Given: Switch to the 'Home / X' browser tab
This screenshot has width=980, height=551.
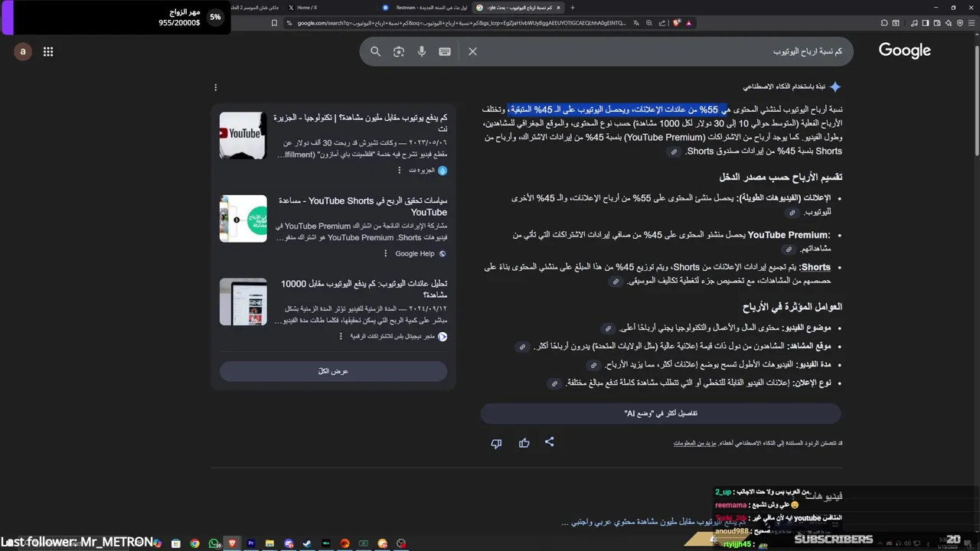Looking at the screenshot, I should coord(306,7).
